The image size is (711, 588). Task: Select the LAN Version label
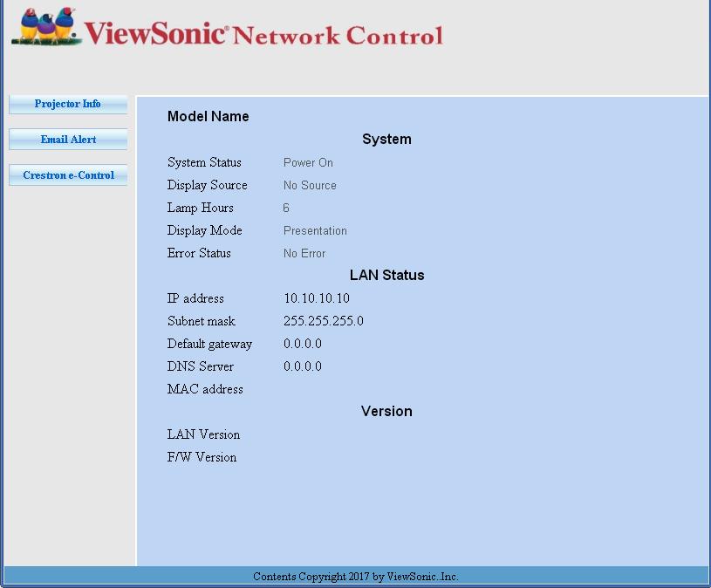203,434
